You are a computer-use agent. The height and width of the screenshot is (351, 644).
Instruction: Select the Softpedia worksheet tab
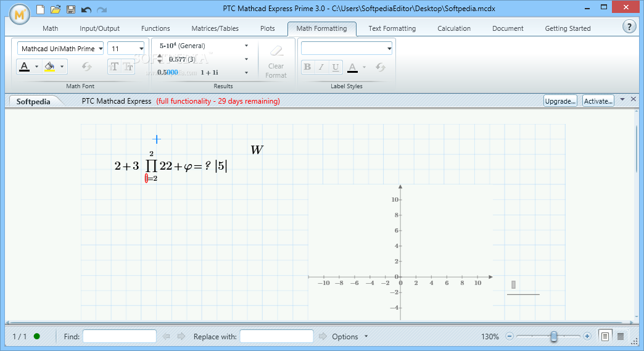pyautogui.click(x=33, y=101)
